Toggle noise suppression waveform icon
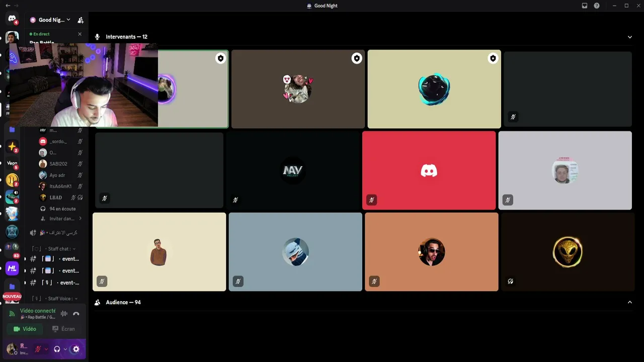 pos(64,314)
